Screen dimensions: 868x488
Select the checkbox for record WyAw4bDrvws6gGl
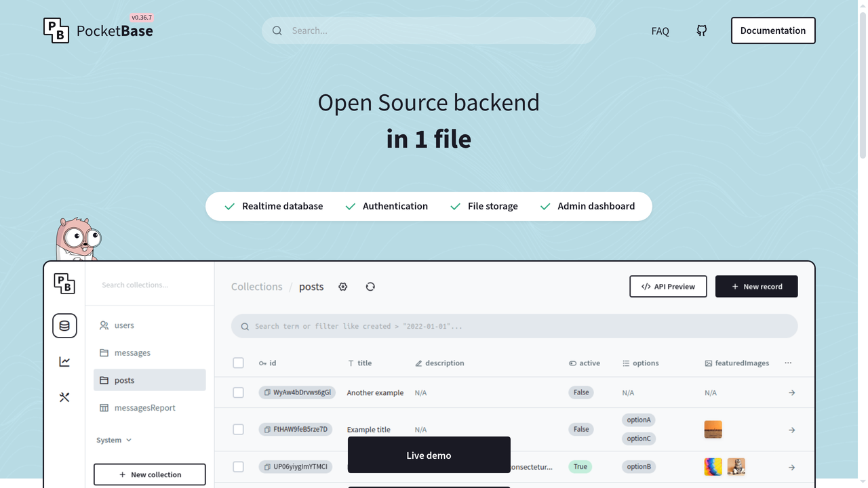(x=238, y=392)
